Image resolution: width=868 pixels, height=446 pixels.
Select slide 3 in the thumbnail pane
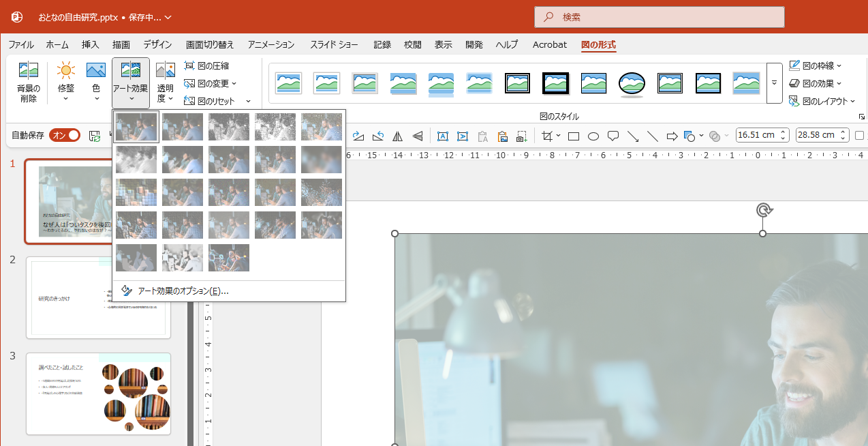[x=98, y=393]
